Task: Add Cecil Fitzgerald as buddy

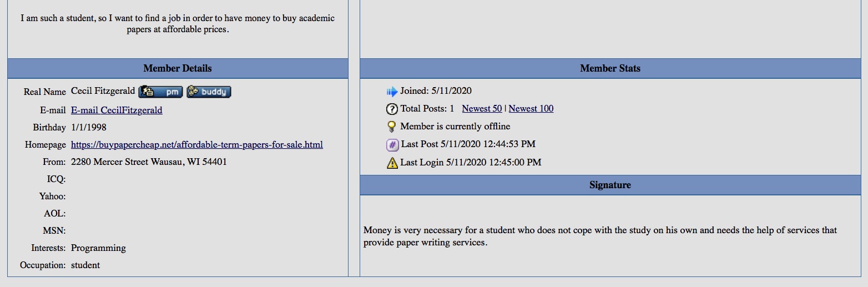Action: pos(209,92)
